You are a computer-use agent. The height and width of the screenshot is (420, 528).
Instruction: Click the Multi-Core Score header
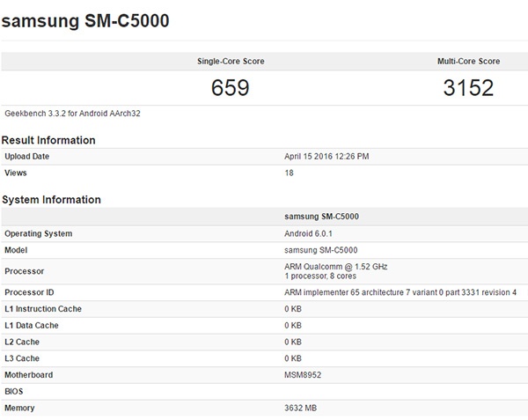(x=468, y=62)
